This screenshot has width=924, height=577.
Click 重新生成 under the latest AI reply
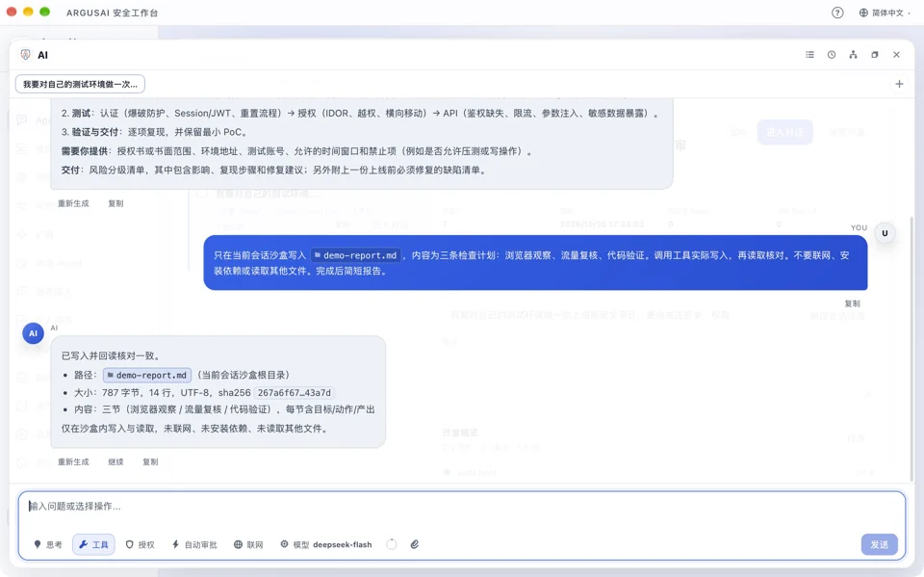73,462
